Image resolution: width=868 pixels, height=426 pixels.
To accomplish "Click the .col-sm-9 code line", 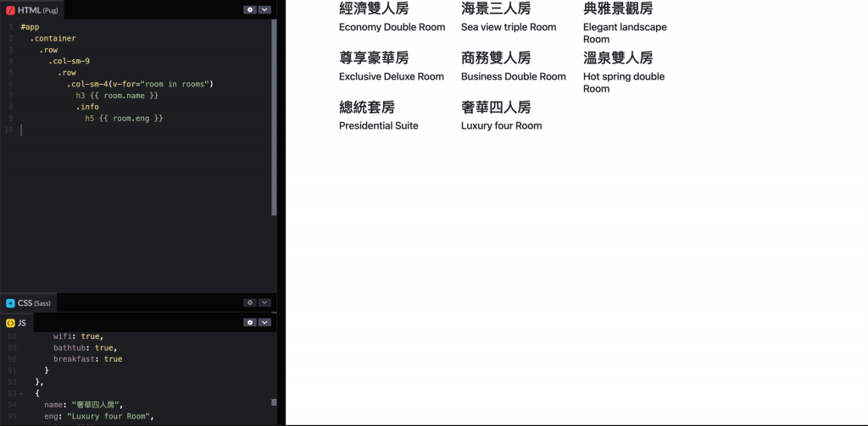I will pyautogui.click(x=70, y=61).
